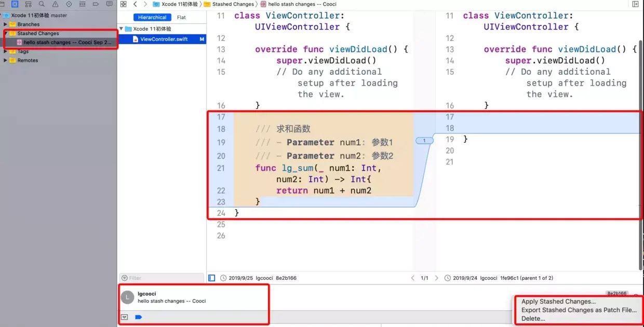
Task: Open the right revision clock picker 2019/9/24
Action: pos(448,278)
